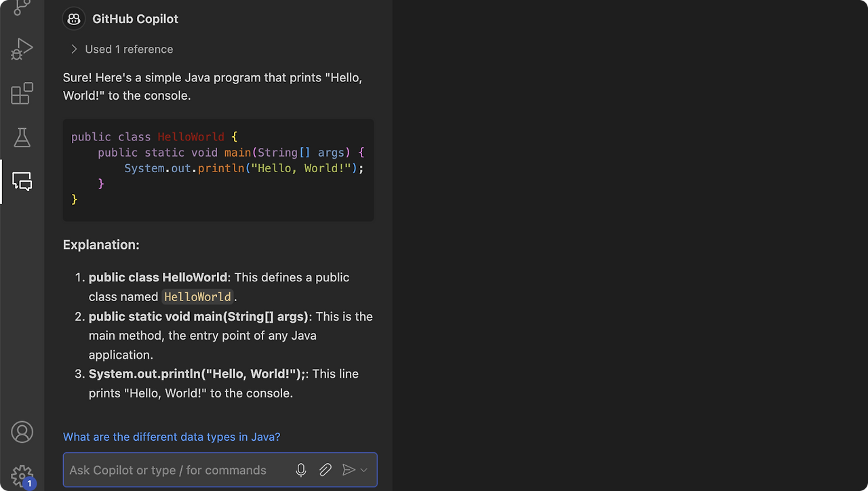Click the send prompt arrow icon
This screenshot has height=491, width=868.
tap(349, 469)
